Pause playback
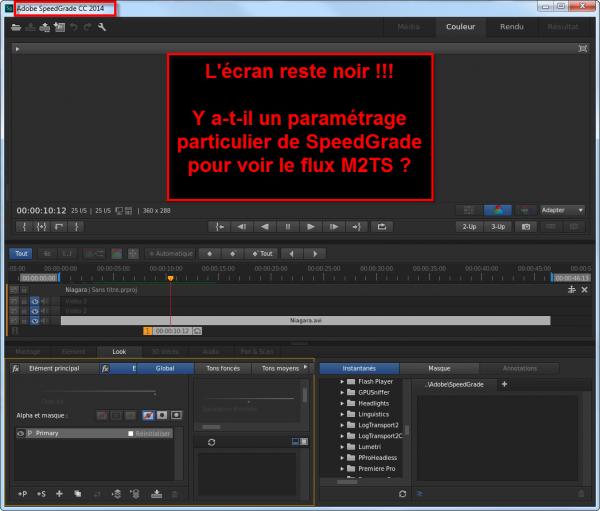 tap(288, 227)
